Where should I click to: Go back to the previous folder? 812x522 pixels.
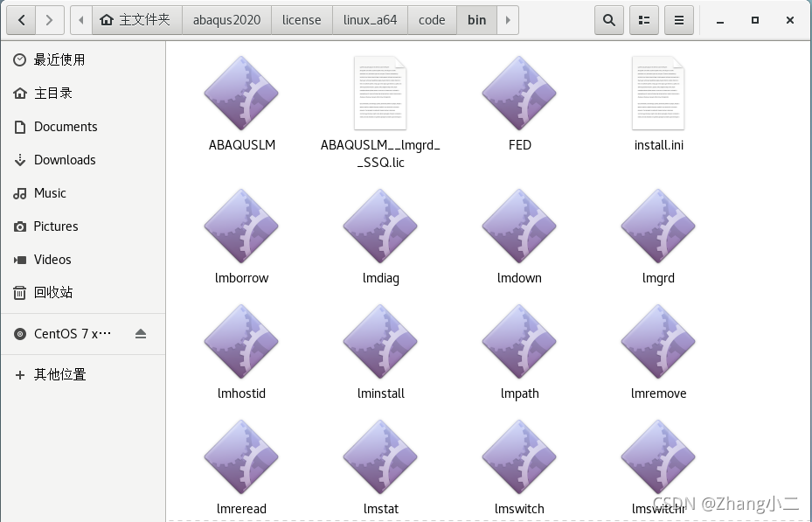(21, 20)
